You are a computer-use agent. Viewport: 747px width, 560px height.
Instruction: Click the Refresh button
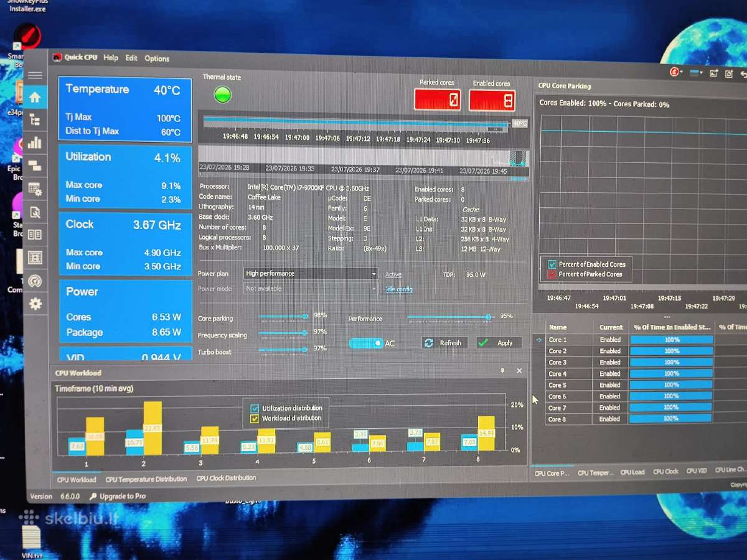[x=444, y=343]
